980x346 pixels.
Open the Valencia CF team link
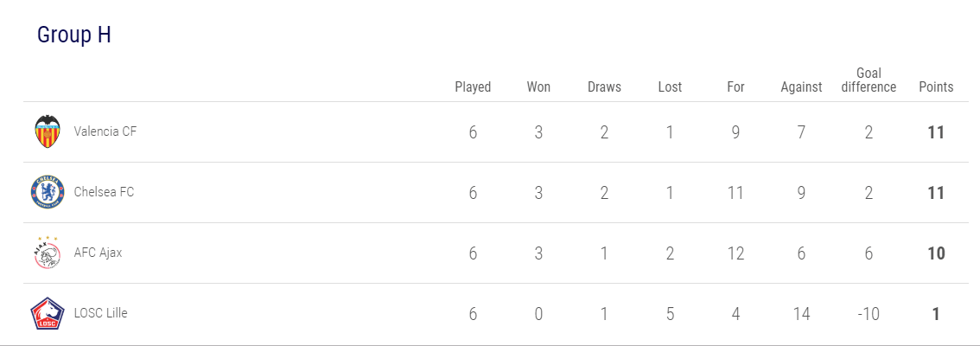click(105, 131)
